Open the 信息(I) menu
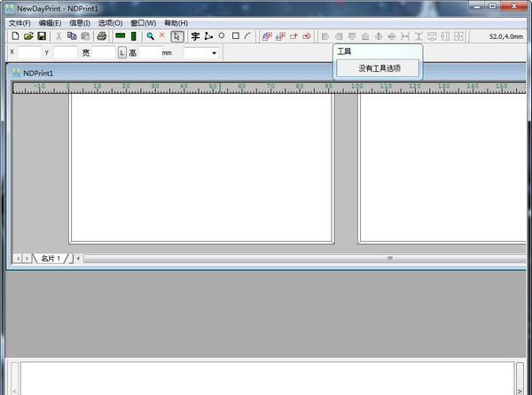532x395 pixels. [80, 23]
